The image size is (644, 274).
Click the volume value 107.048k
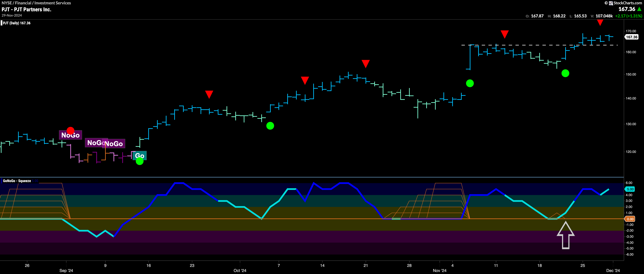pyautogui.click(x=604, y=16)
